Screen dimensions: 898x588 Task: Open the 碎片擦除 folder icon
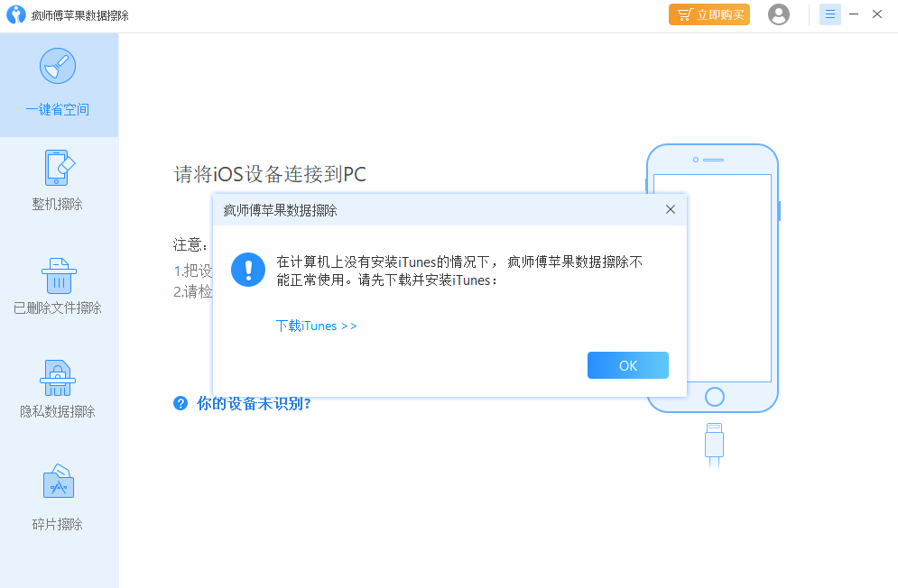click(x=59, y=481)
